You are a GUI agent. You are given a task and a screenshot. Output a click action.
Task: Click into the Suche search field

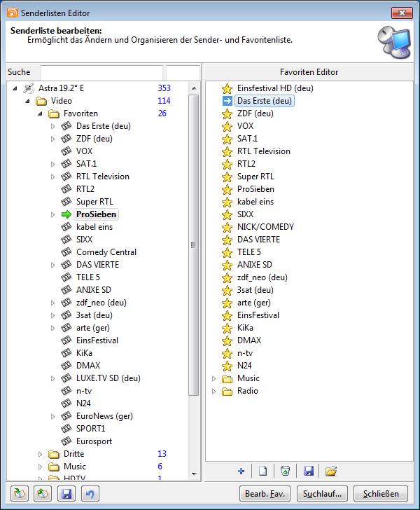point(101,72)
